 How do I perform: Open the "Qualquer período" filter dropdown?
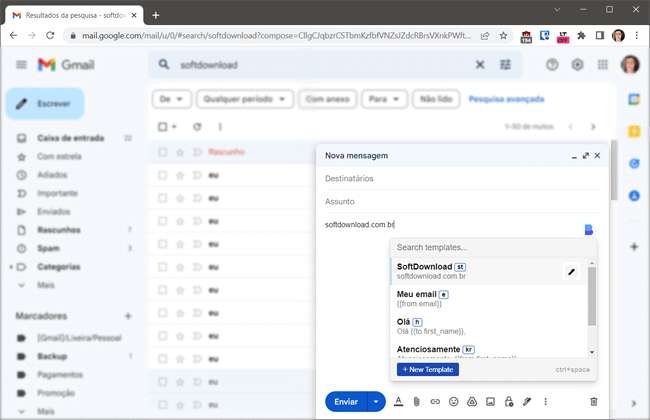pyautogui.click(x=245, y=99)
